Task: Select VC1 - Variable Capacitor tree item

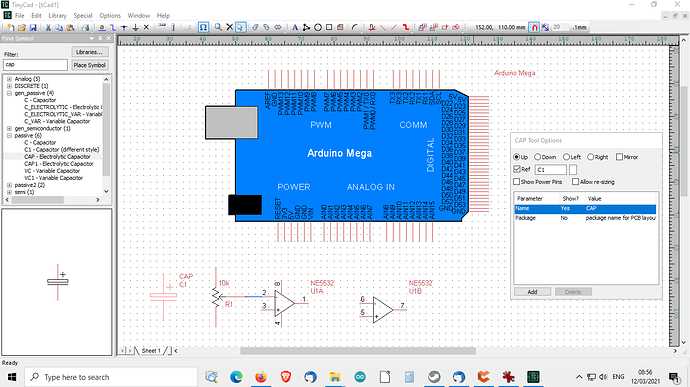Action: pyautogui.click(x=54, y=178)
